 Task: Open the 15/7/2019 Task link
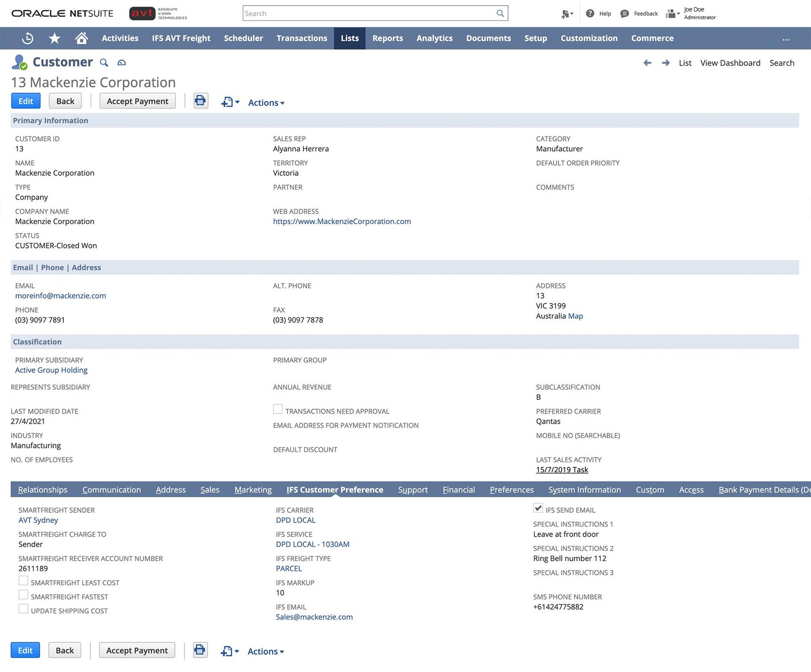562,470
